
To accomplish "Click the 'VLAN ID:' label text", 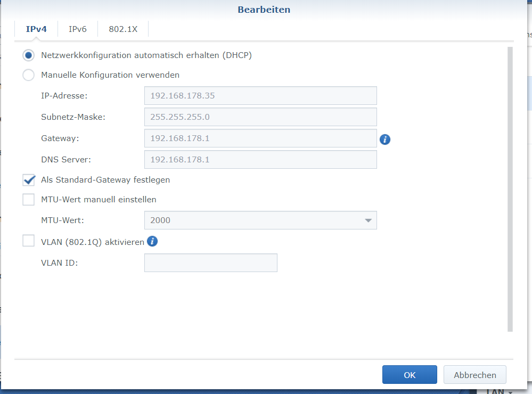I will (59, 263).
